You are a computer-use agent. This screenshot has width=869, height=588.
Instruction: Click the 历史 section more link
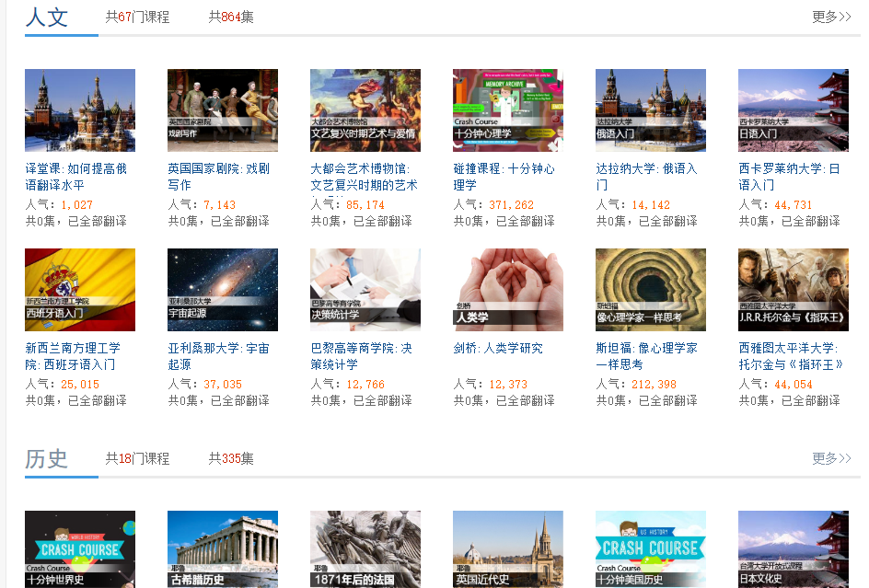coord(831,458)
